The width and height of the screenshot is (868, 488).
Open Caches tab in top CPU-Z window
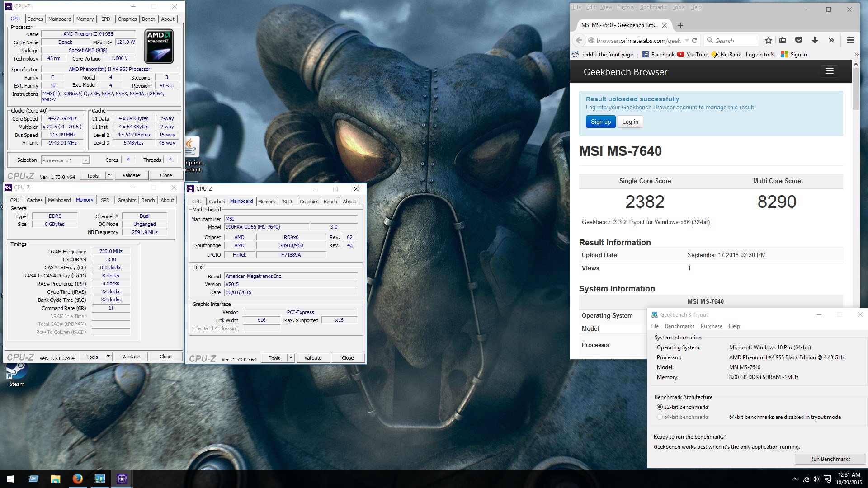click(35, 19)
